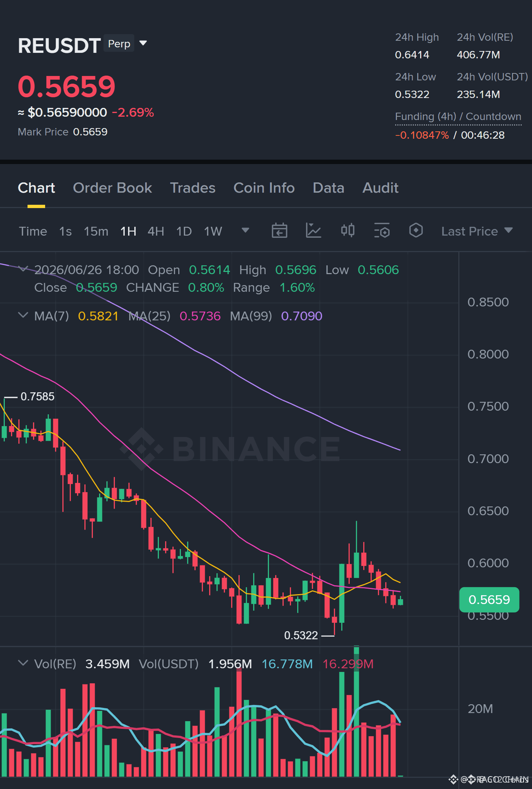This screenshot has height=789, width=532.
Task: Open the Coin Info tab
Action: (264, 188)
